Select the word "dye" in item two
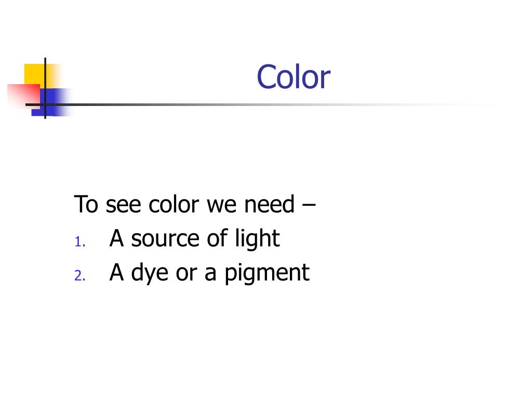 (150, 273)
